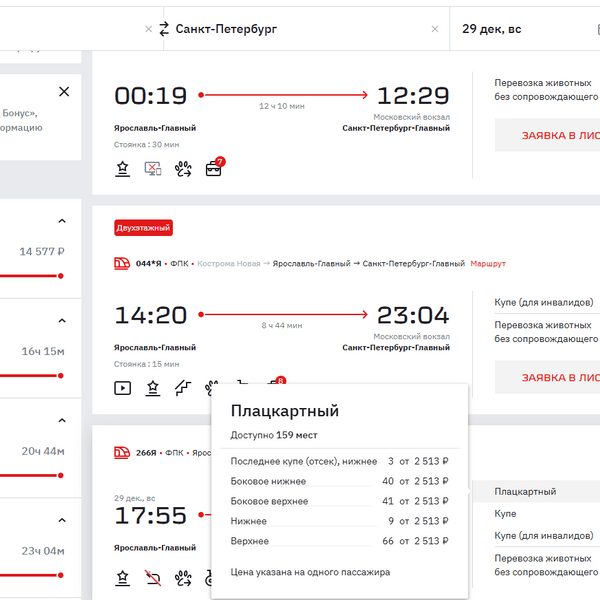This screenshot has width=600, height=600.
Task: Click the 23:04 arrival time
Action: (413, 315)
